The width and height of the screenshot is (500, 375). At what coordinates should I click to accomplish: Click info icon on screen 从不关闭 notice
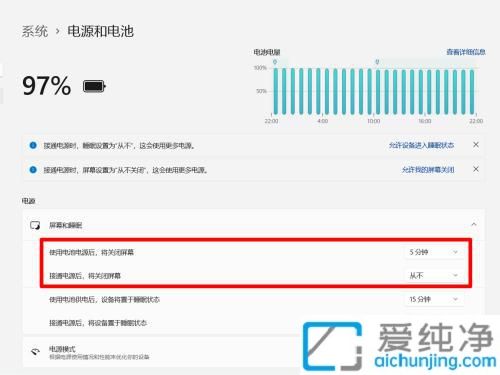pyautogui.click(x=33, y=170)
